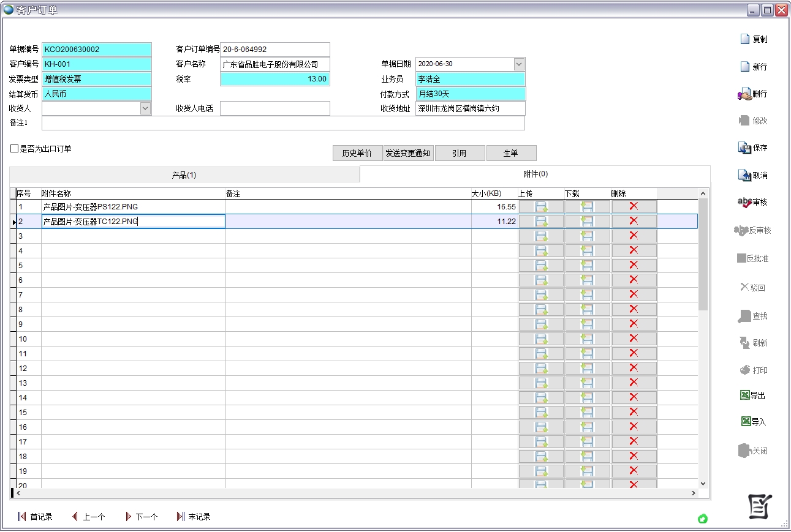Viewport: 791px width, 532px height.
Task: Click the 生单 button
Action: 512,153
